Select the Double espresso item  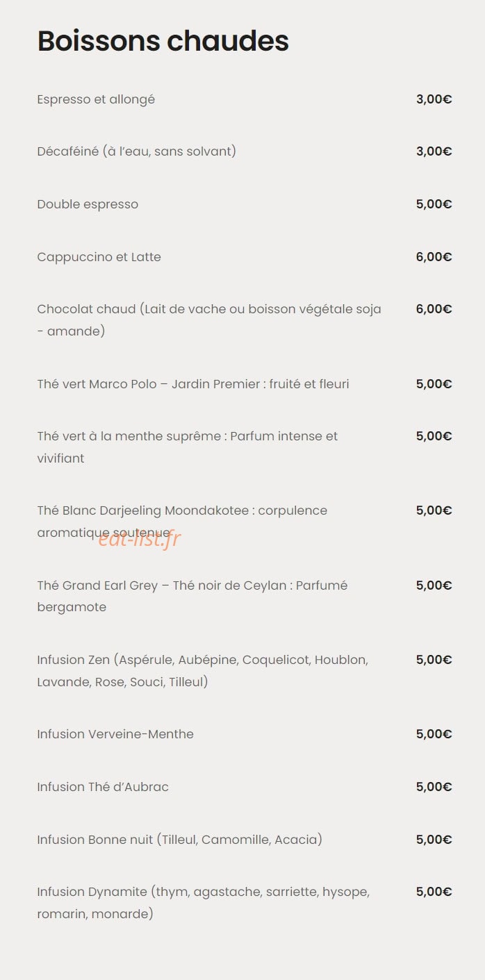(88, 204)
